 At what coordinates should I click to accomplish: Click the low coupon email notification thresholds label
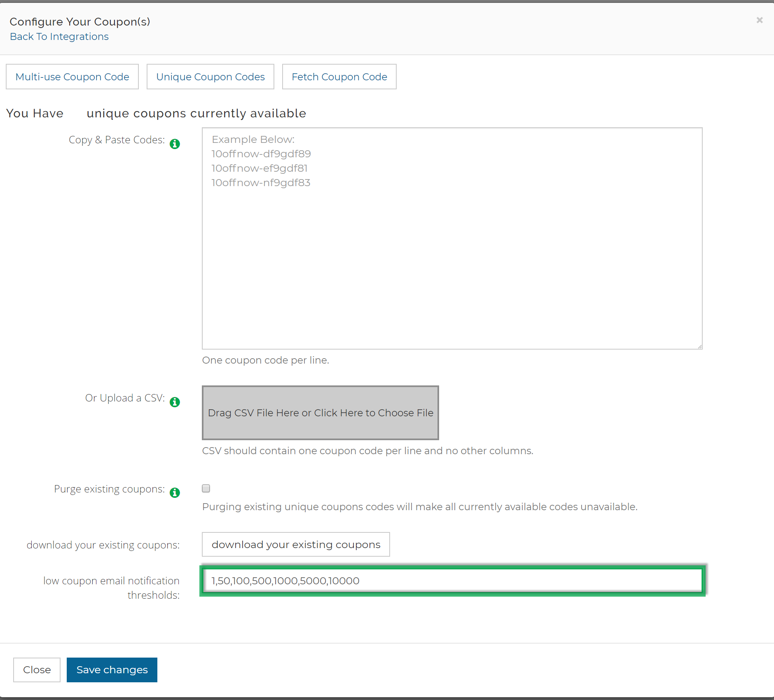(x=112, y=588)
